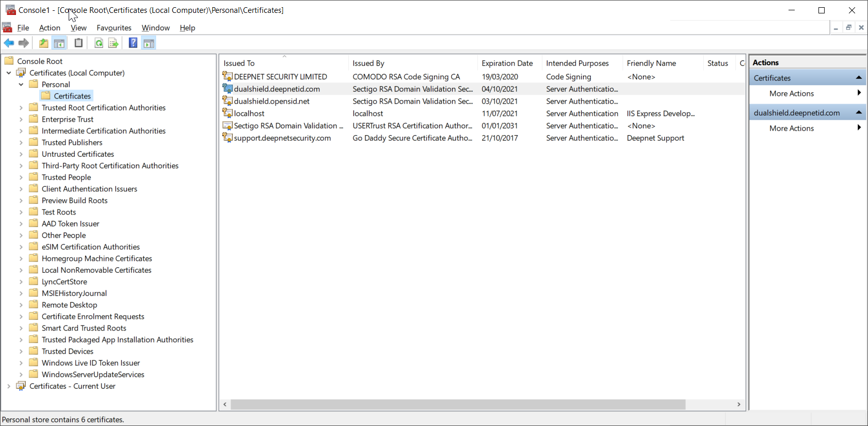The height and width of the screenshot is (426, 868).
Task: Toggle Show/Hide Action Pane icon
Action: click(149, 43)
